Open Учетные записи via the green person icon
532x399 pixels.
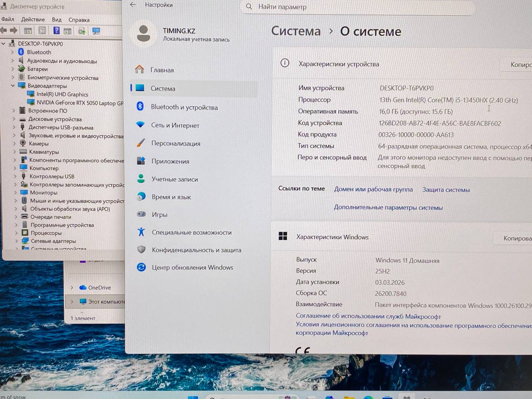pyautogui.click(x=141, y=179)
